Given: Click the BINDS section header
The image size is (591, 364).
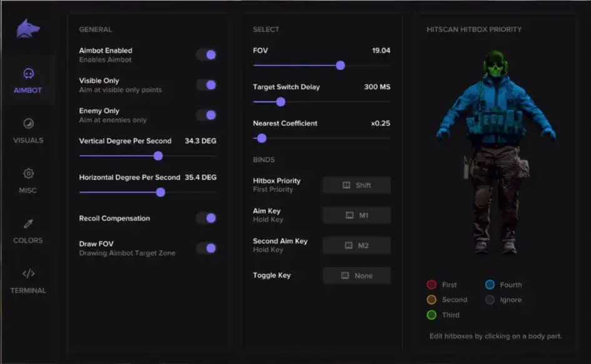Looking at the screenshot, I should pos(264,159).
